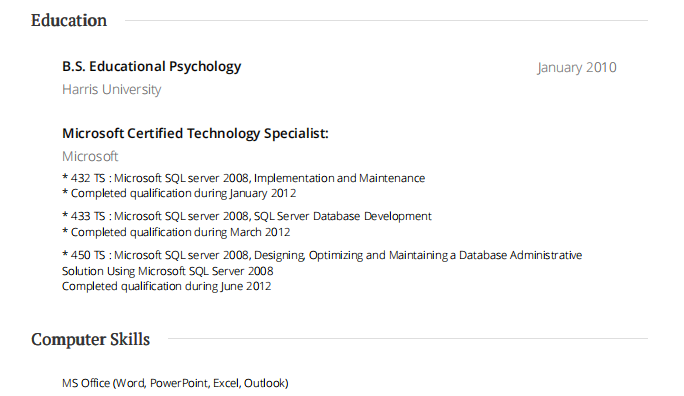The width and height of the screenshot is (684, 396).
Task: Click the word Outlook in skills
Action: click(x=264, y=383)
